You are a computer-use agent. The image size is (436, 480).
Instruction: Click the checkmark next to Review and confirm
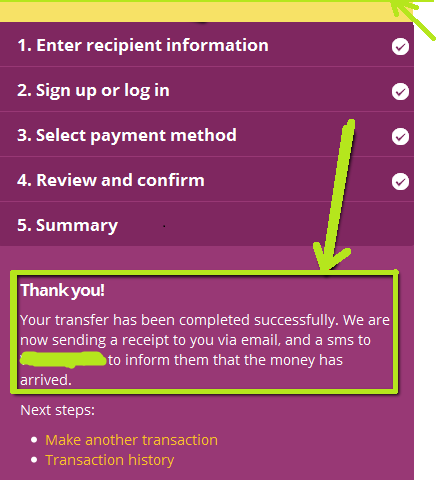(x=400, y=181)
